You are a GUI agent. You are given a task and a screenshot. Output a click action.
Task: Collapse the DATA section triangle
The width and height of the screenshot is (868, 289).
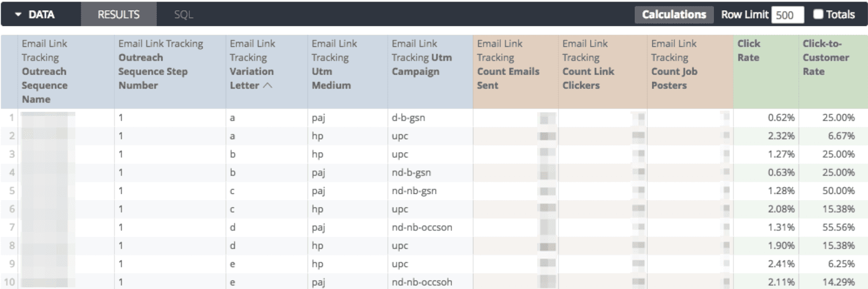click(18, 15)
